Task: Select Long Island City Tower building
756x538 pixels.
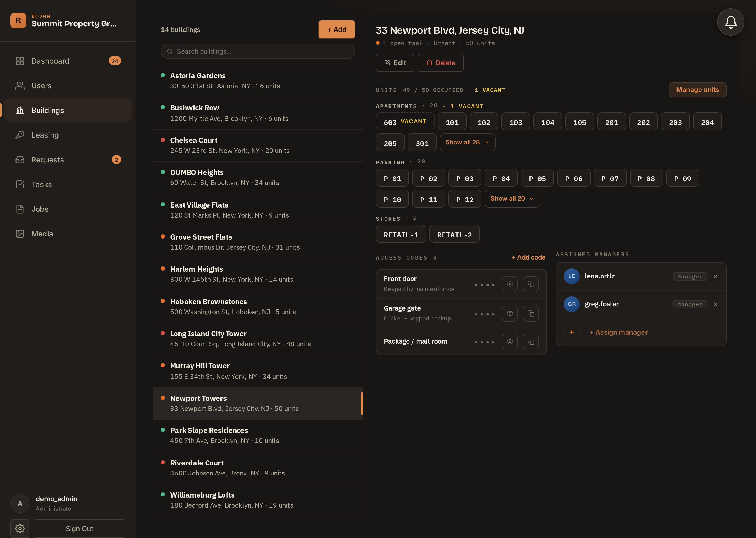Action: click(258, 339)
